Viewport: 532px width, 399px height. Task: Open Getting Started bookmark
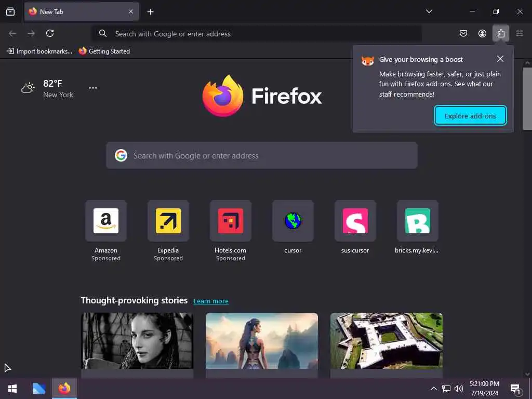click(104, 51)
